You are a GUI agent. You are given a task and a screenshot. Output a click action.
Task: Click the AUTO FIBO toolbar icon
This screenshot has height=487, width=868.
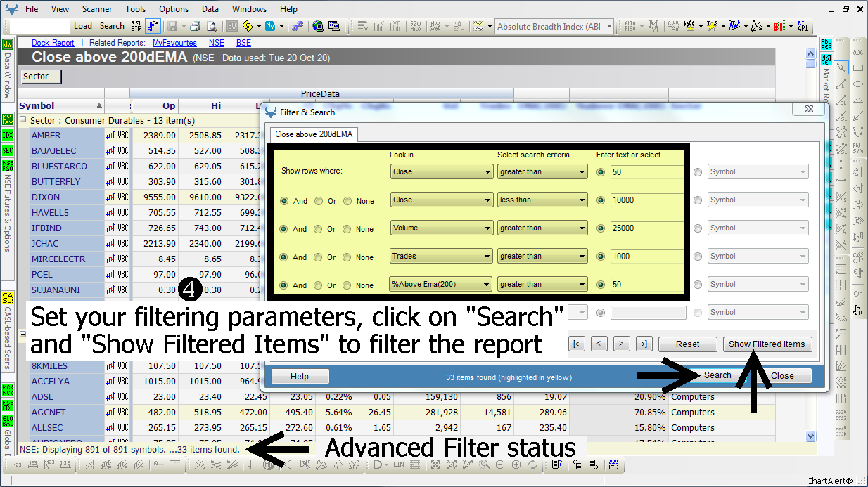(632, 26)
